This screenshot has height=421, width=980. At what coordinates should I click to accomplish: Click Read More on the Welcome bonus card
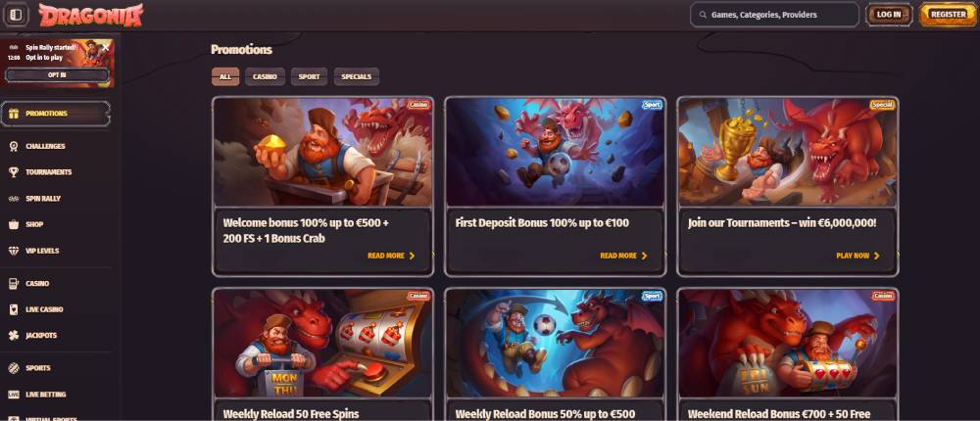[x=391, y=256]
